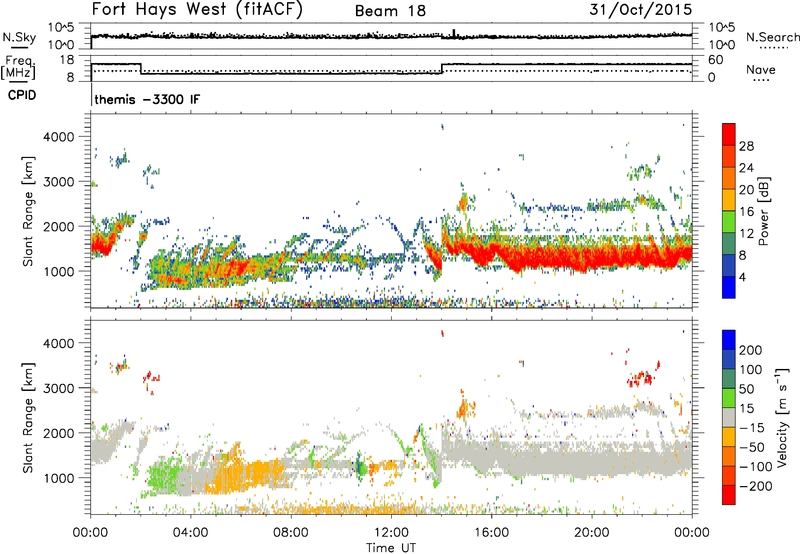Click the '18' frequency axis value
The image size is (800, 554).
point(67,60)
